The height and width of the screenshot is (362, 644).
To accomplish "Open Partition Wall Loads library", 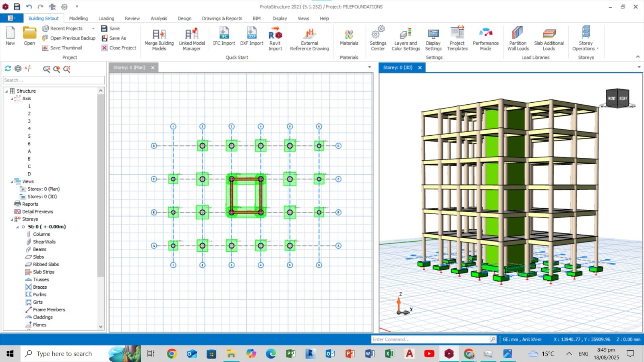I will (x=518, y=38).
